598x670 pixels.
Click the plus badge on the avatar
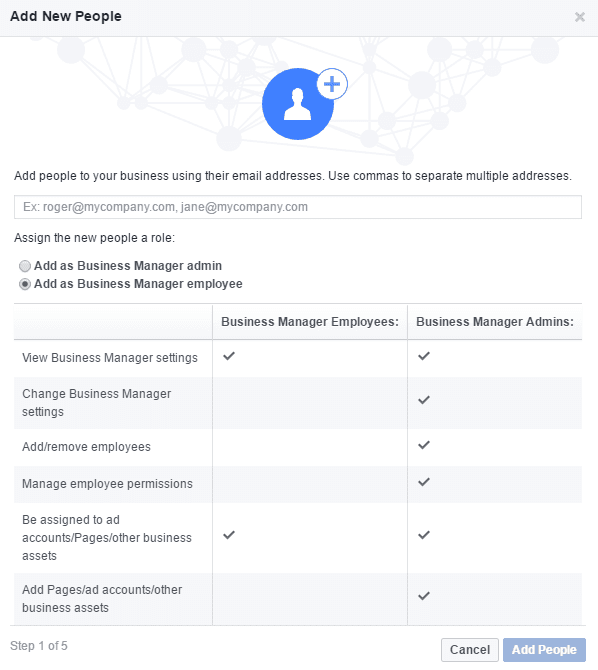332,84
